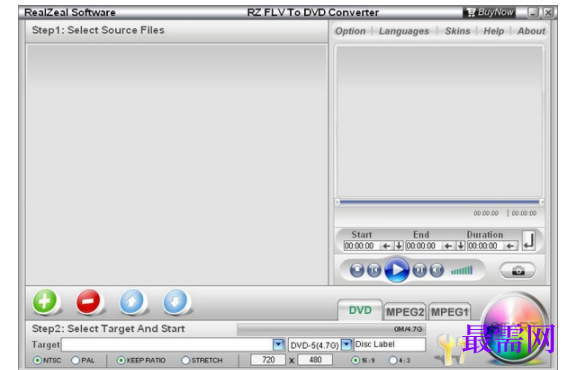This screenshot has height=370, width=574.
Task: Select the NTSC radio button
Action: point(37,360)
